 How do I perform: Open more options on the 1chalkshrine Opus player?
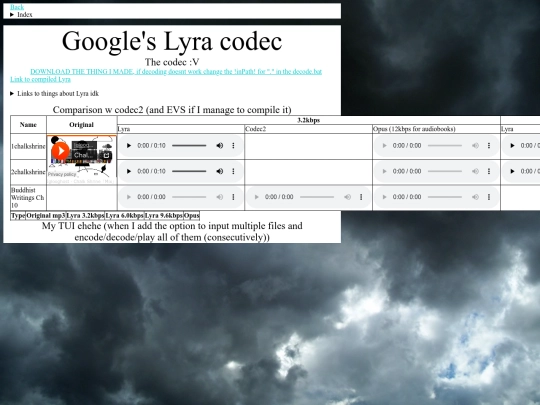point(489,146)
